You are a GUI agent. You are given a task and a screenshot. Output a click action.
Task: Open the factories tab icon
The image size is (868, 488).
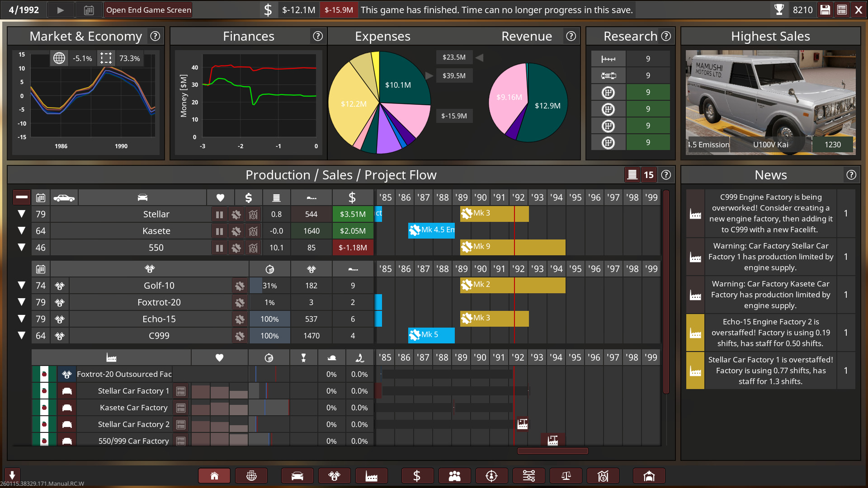pyautogui.click(x=371, y=476)
